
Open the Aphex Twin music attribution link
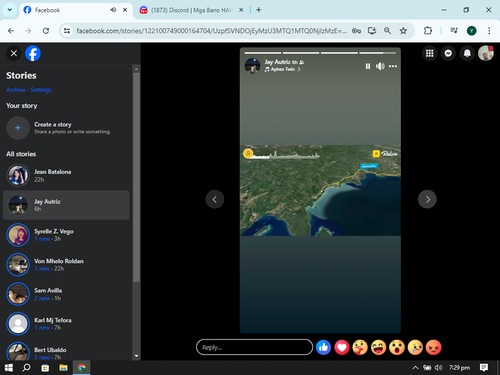[x=283, y=69]
